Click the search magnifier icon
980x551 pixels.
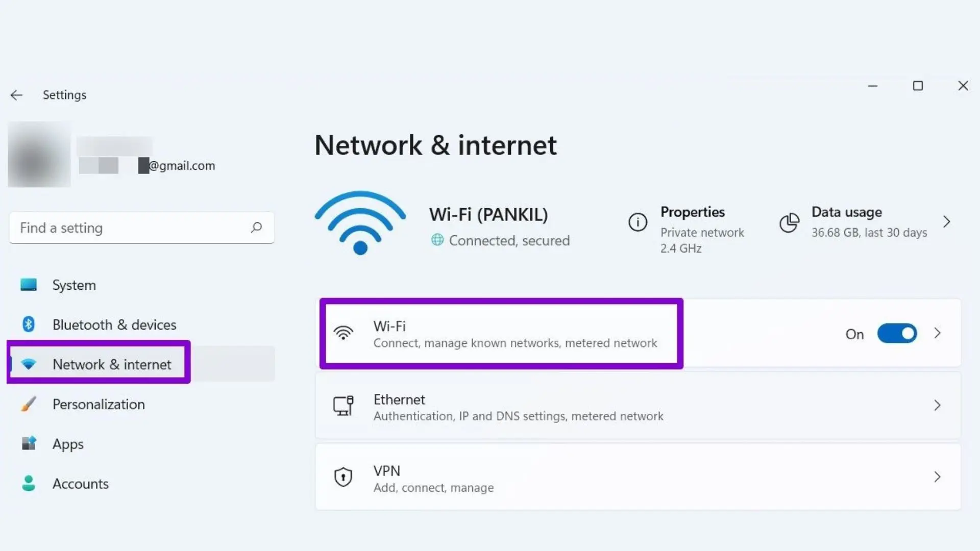256,228
